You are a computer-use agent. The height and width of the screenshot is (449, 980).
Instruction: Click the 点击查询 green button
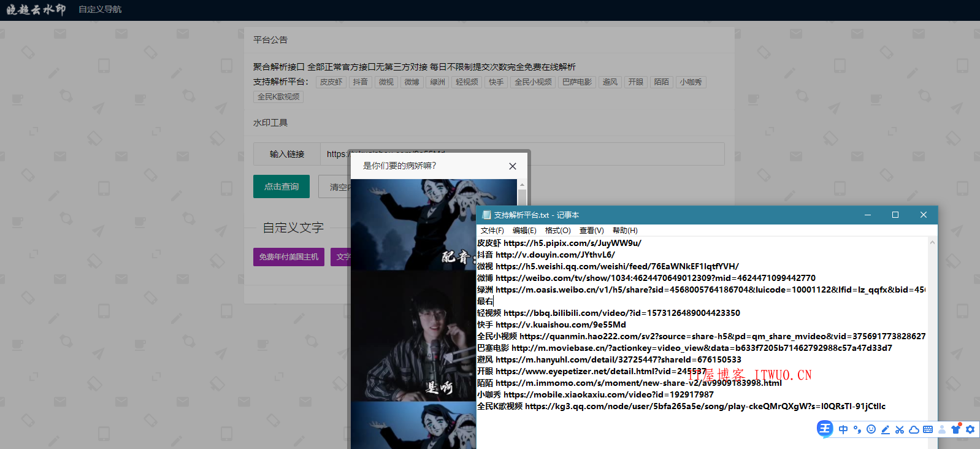(281, 186)
